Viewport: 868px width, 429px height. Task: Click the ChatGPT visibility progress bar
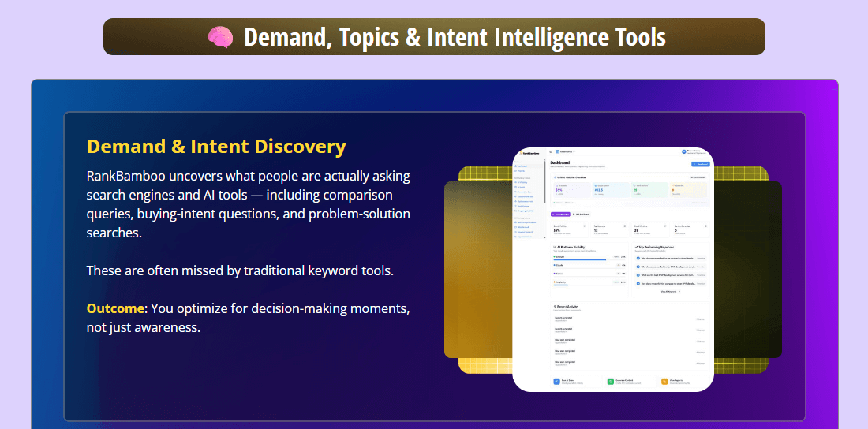click(x=580, y=259)
